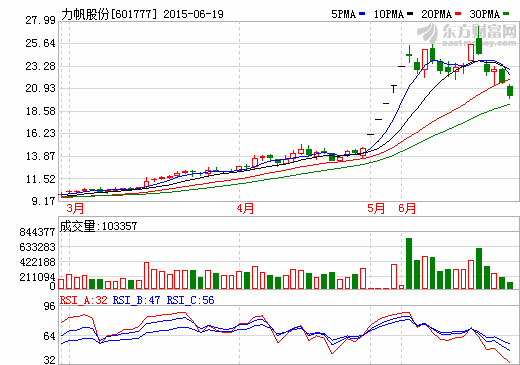Click the 18.58 price axis label
Image resolution: width=520 pixels, height=365 pixels.
40,111
